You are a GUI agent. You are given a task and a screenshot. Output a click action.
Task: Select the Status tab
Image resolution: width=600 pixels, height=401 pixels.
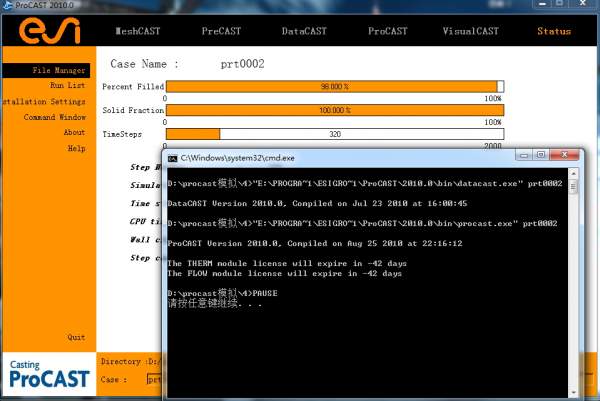(554, 31)
